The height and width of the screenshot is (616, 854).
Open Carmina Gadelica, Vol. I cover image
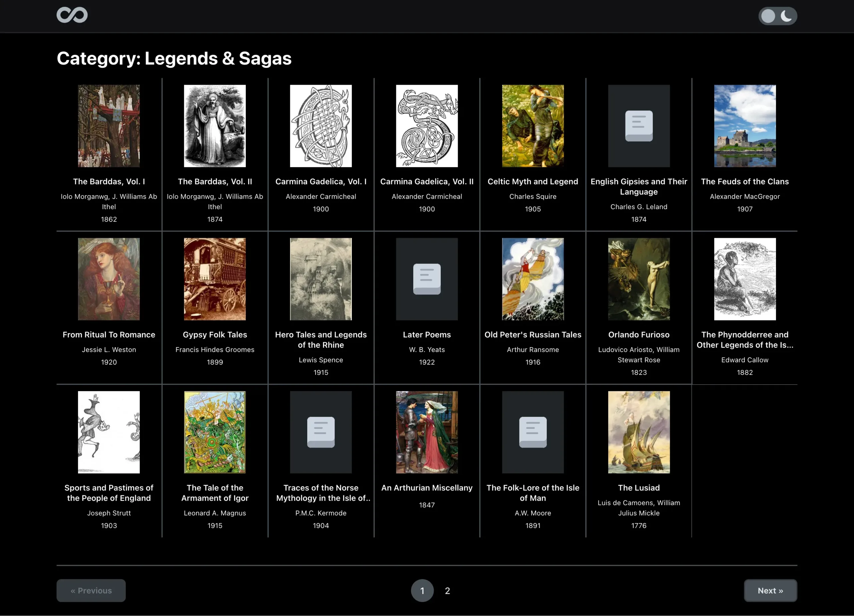coord(321,126)
